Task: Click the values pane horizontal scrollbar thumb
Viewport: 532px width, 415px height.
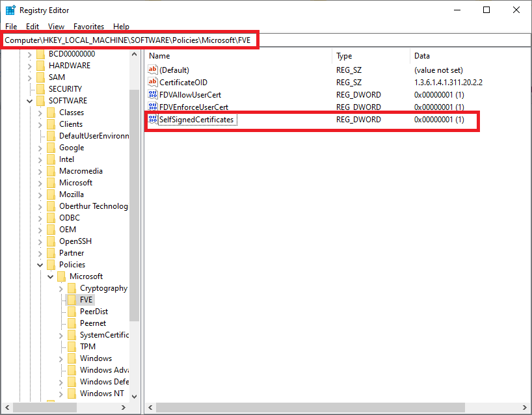Action: [310, 407]
